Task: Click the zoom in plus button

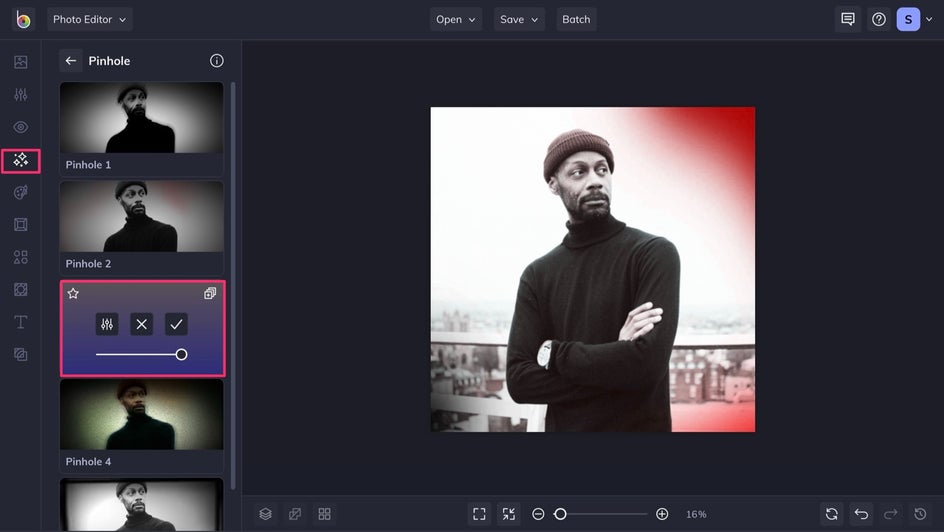Action: coord(662,514)
